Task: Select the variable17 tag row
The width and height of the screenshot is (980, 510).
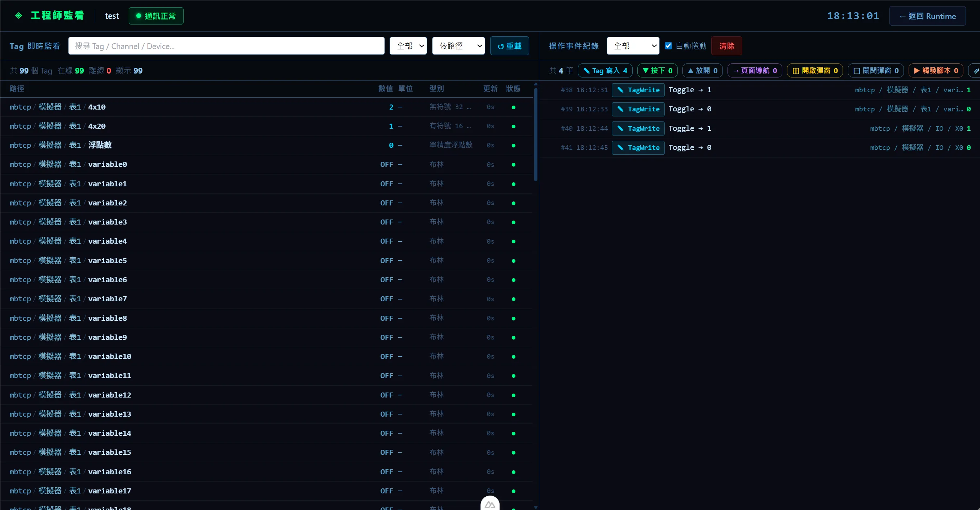Action: click(266, 491)
